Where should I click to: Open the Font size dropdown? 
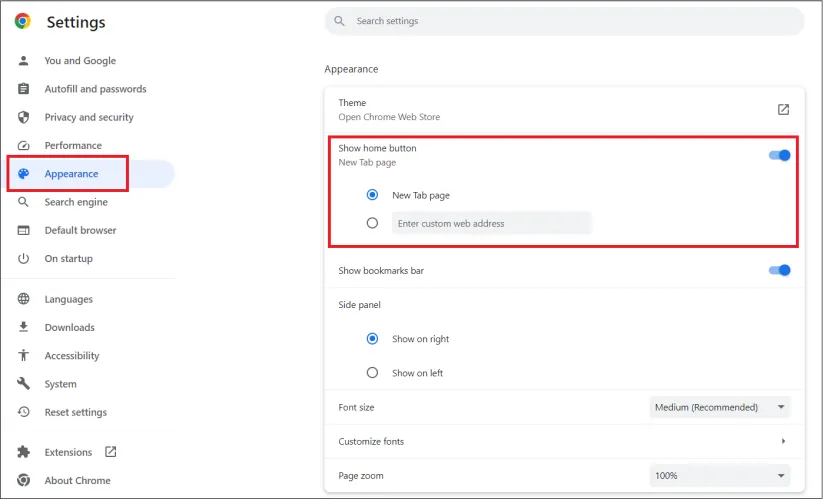719,407
